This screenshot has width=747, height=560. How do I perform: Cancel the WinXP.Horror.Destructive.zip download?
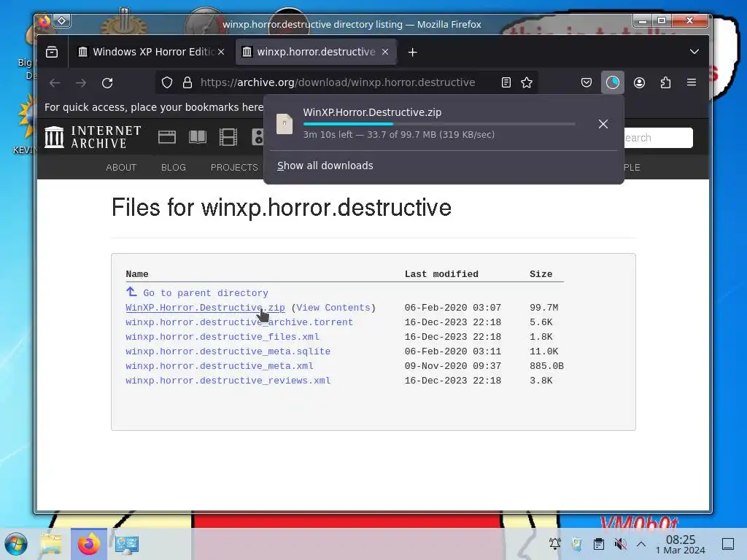(x=603, y=124)
